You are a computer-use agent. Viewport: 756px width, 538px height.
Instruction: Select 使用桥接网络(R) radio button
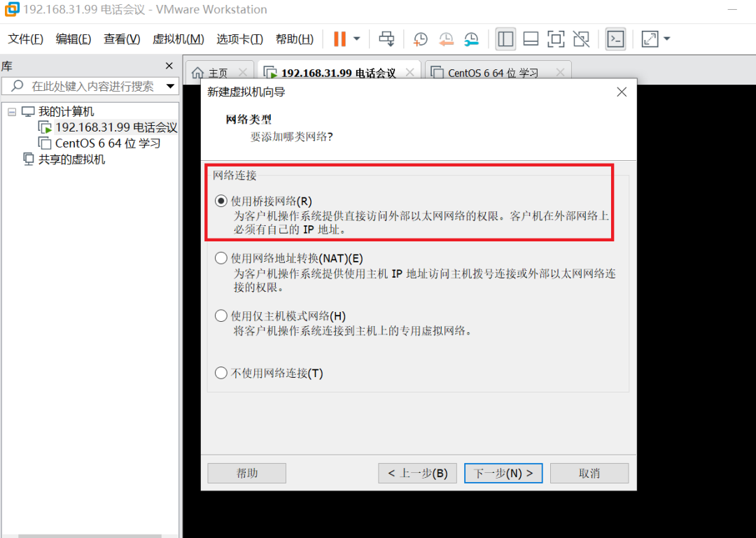point(220,201)
